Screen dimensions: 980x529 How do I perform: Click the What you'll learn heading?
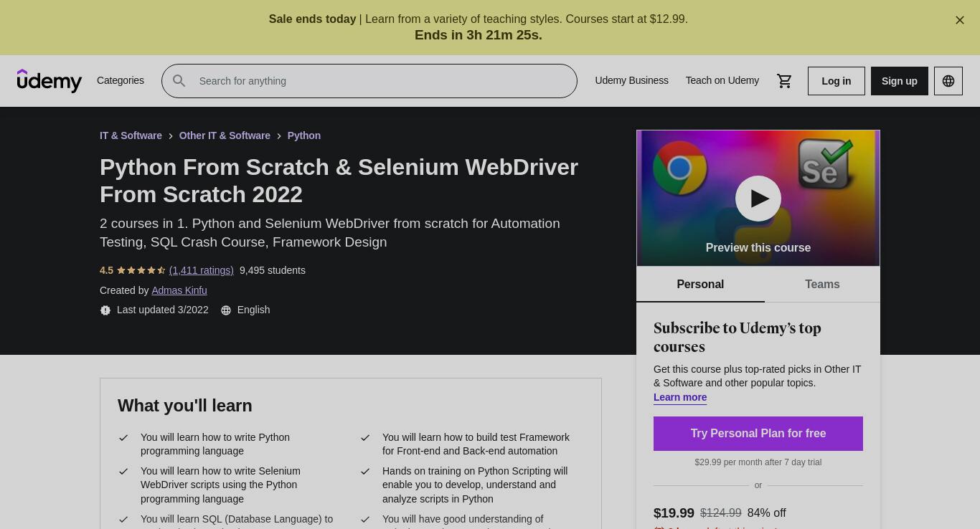click(185, 406)
